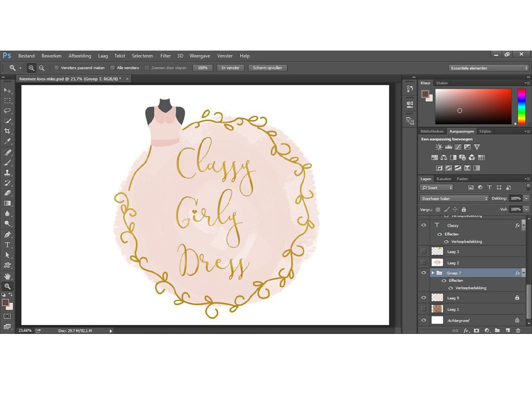Viewport: 532px width, 400px height.
Task: Create a new layer icon
Action: [x=507, y=330]
